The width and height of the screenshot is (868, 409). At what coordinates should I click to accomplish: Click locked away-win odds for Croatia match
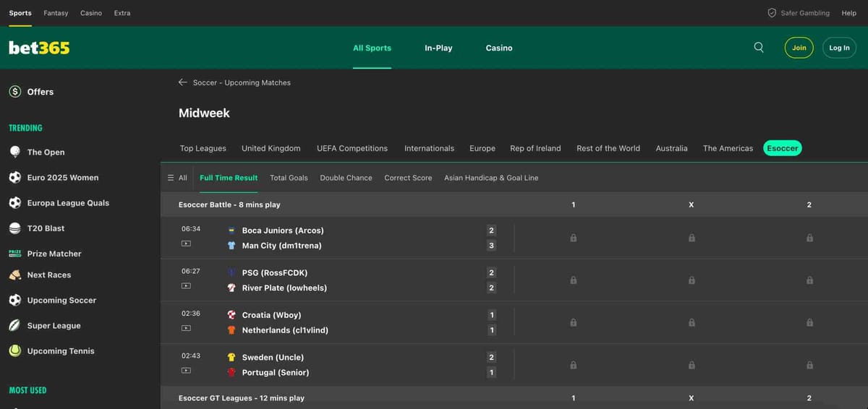(x=809, y=322)
